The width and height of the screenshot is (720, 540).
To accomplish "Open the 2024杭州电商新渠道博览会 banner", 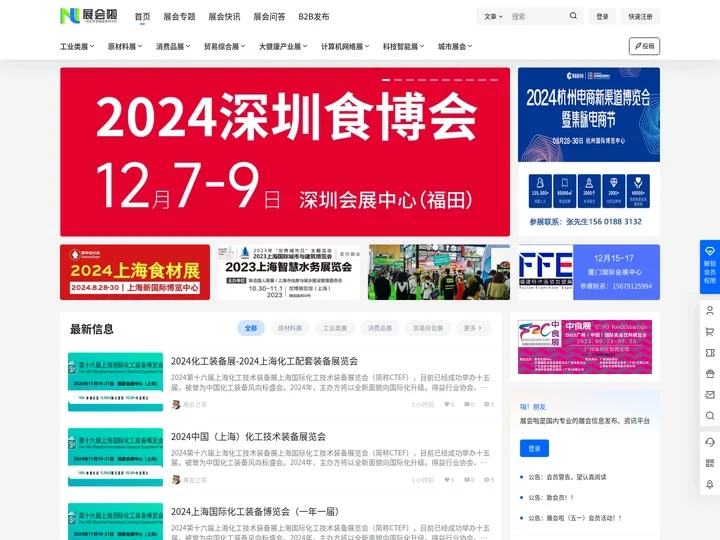I will click(589, 152).
